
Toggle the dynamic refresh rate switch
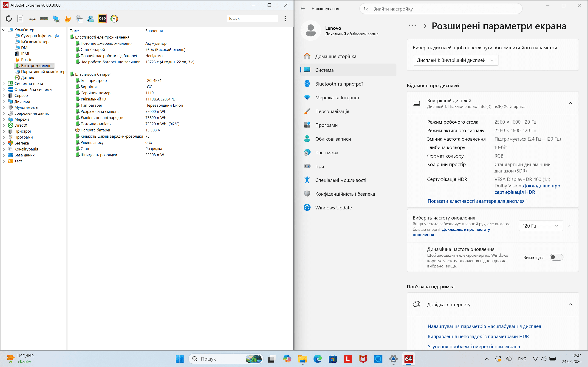point(556,257)
